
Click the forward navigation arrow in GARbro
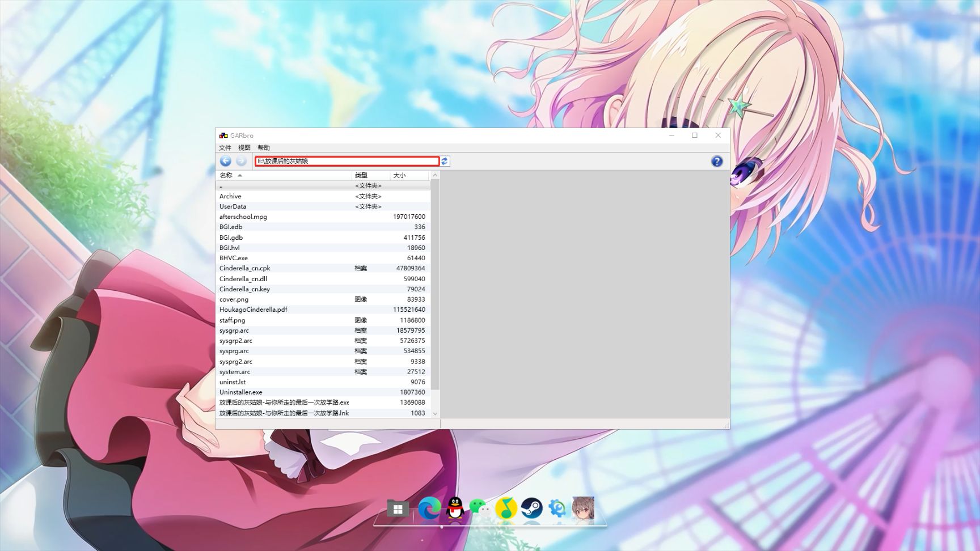click(x=241, y=161)
